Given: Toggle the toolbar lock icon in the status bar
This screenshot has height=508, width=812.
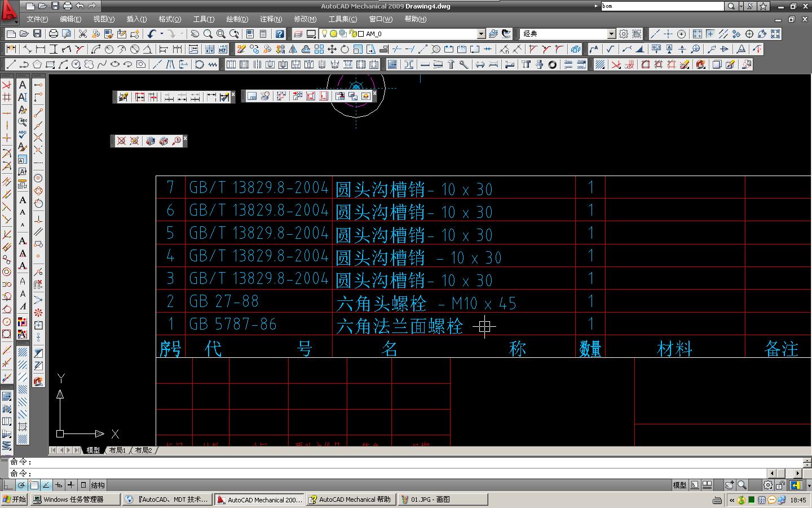Looking at the screenshot, I should 780,485.
